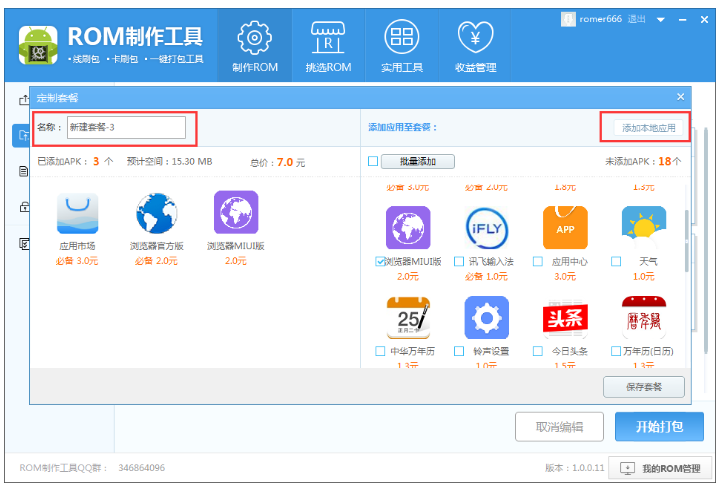Click the 开始打包 button
This screenshot has width=723, height=486.
[x=659, y=427]
